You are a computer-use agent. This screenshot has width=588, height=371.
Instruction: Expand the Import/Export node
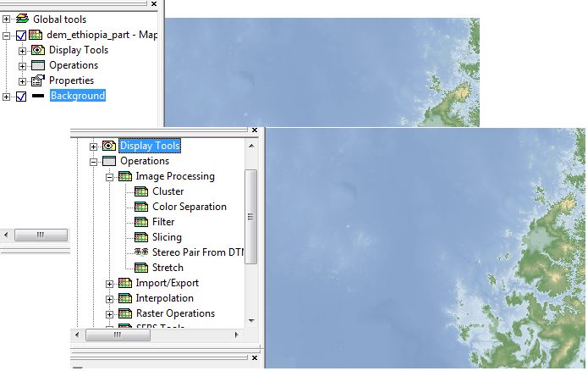(109, 284)
